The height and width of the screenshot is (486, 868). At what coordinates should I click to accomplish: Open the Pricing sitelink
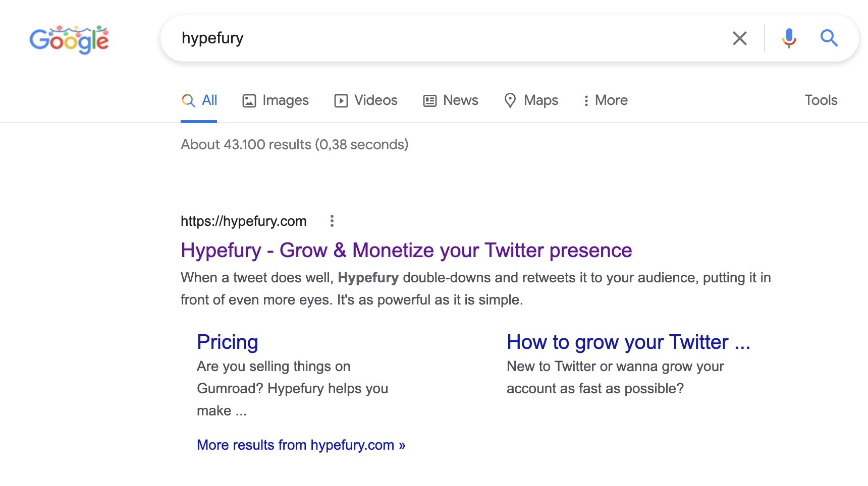(228, 342)
